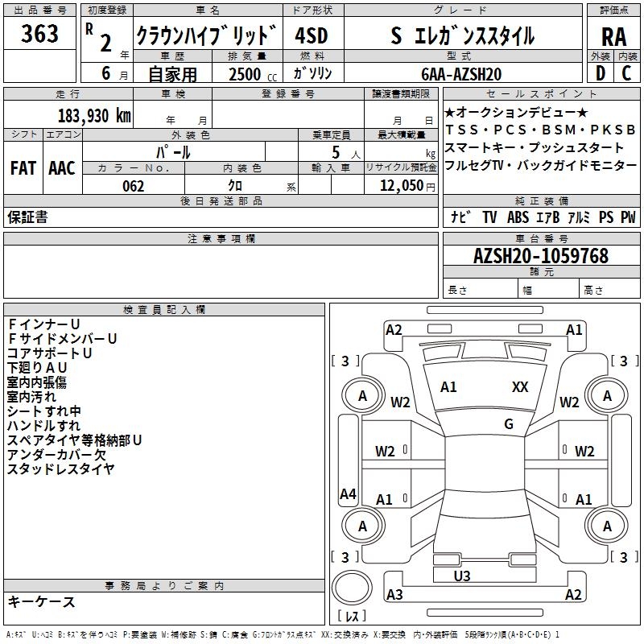Select the G mark on the roof diagram

[509, 424]
